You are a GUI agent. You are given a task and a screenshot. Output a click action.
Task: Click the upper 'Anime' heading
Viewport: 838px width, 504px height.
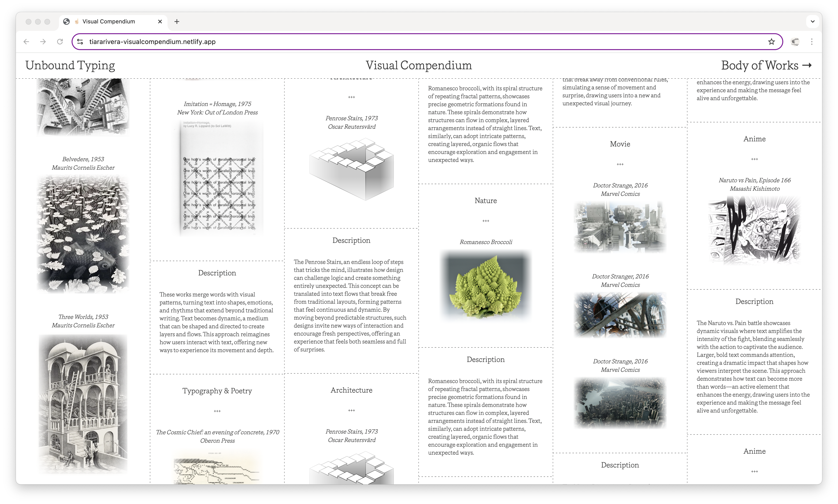[754, 139]
